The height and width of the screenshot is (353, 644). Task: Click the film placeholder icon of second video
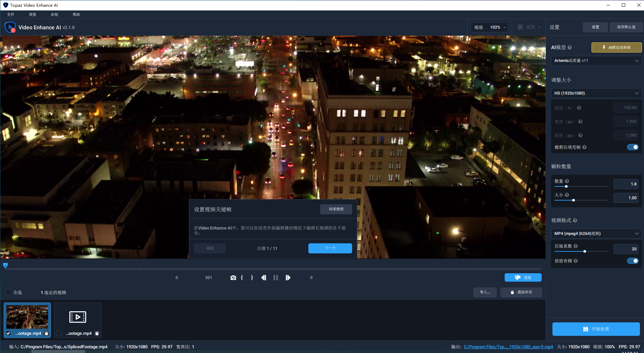(x=78, y=317)
